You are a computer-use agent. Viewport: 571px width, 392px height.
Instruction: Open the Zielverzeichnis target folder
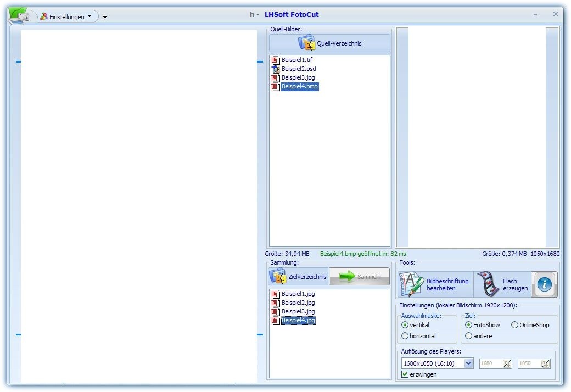[x=298, y=277]
